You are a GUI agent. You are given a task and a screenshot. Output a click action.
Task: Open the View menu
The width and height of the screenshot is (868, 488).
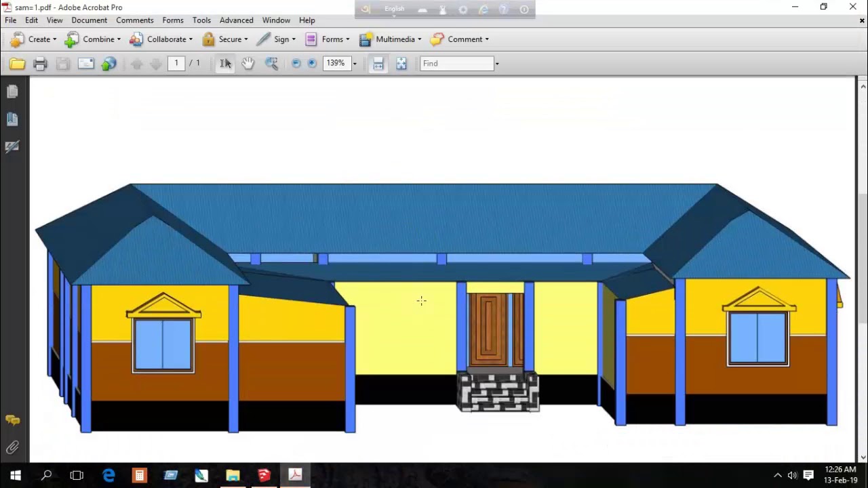[54, 20]
